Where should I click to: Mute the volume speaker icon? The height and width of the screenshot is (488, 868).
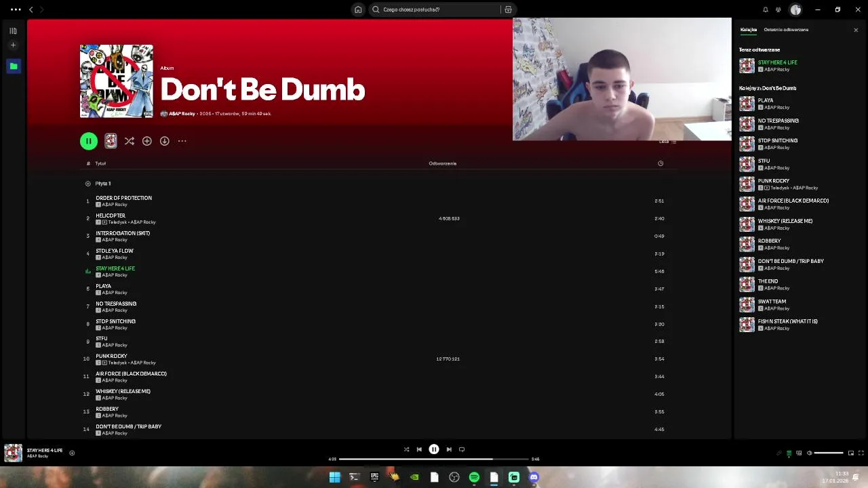pyautogui.click(x=809, y=453)
